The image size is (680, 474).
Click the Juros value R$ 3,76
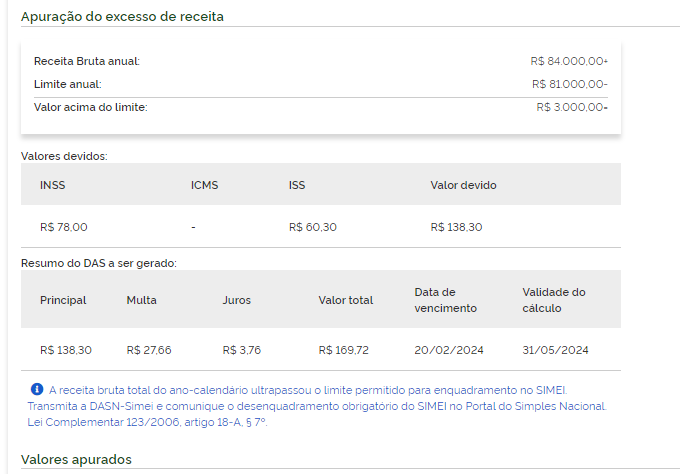tap(242, 350)
